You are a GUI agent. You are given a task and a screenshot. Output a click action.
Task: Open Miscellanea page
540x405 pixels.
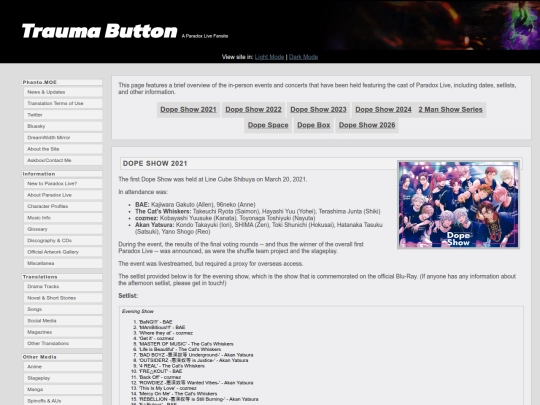63,263
